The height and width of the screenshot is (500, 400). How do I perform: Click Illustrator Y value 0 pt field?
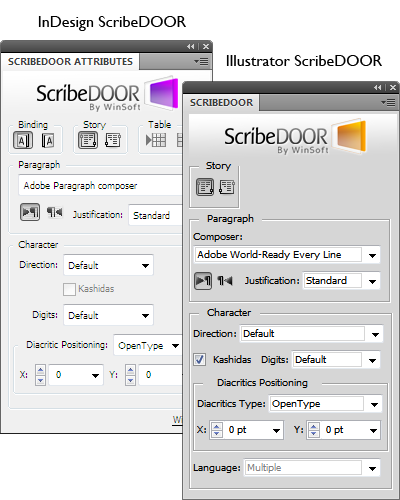(344, 430)
